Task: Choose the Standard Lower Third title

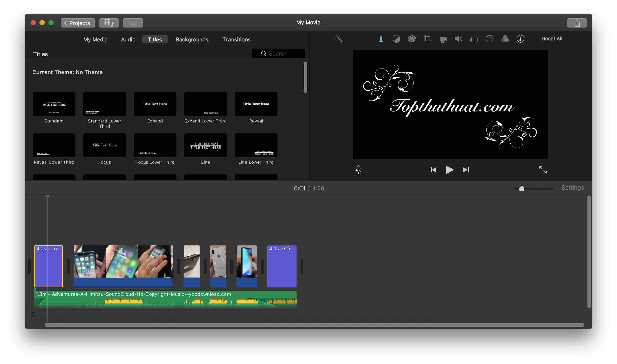Action: coord(105,104)
